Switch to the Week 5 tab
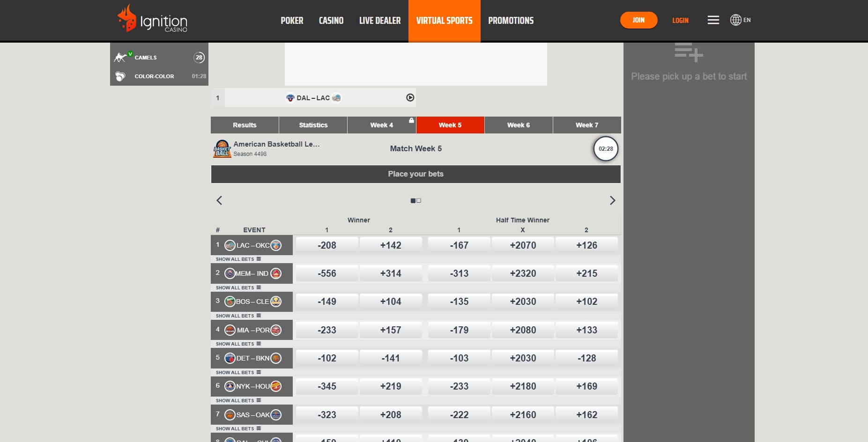Viewport: 868px width, 442px height. 450,125
